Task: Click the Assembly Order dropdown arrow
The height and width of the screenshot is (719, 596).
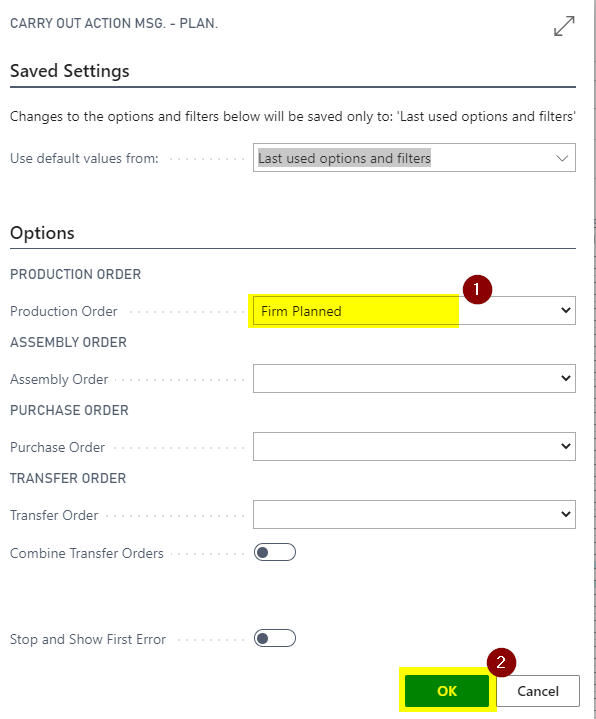Action: click(566, 378)
